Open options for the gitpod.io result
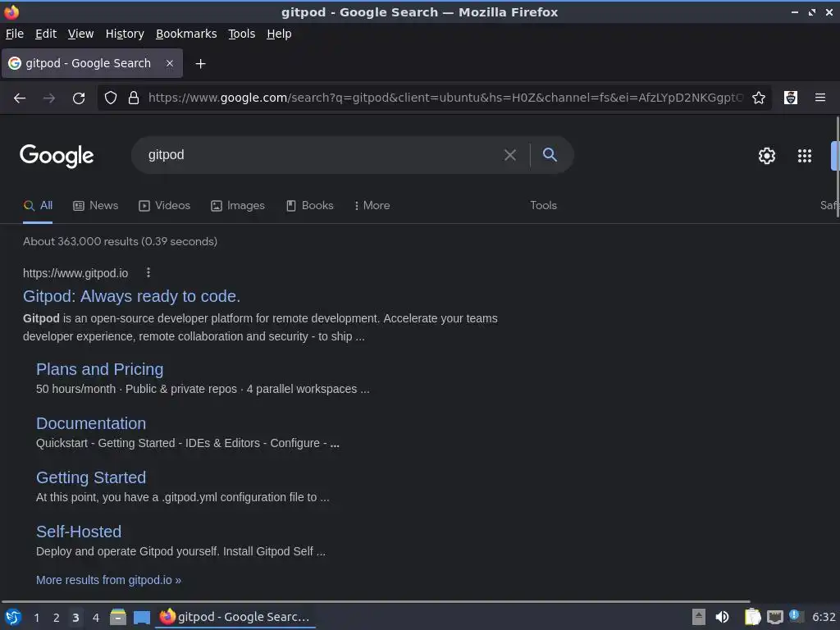 coord(148,272)
